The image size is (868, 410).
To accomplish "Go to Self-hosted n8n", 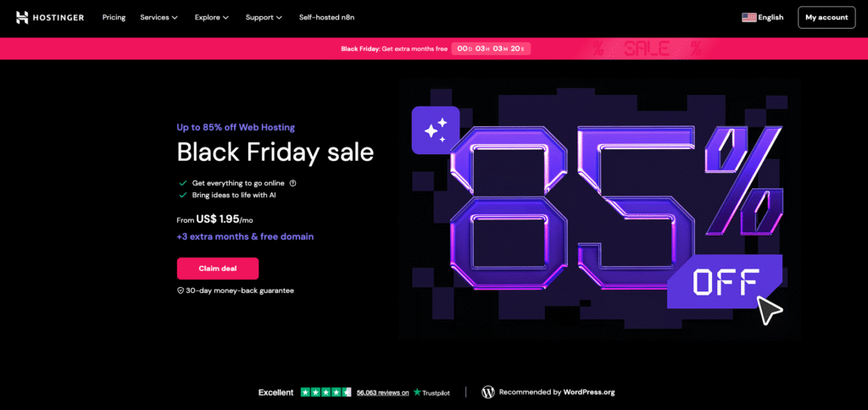I will [325, 17].
